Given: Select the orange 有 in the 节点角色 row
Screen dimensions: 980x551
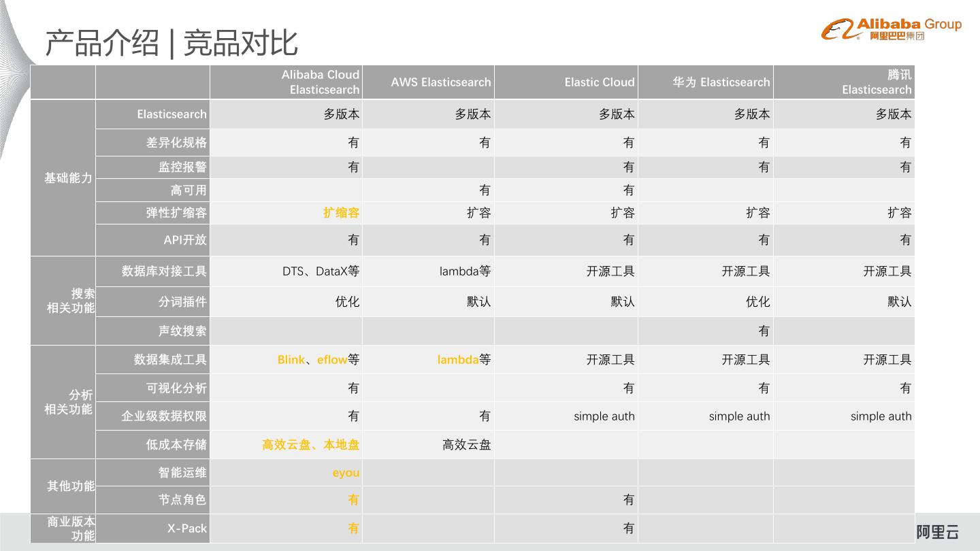Looking at the screenshot, I should 354,500.
